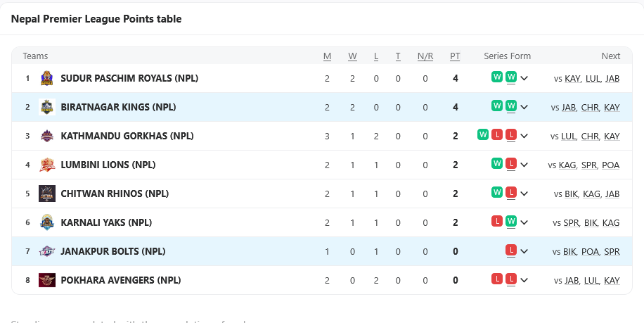Image resolution: width=644 pixels, height=323 pixels.
Task: Click the Kathmandu Gorkhas team logo
Action: tap(46, 136)
